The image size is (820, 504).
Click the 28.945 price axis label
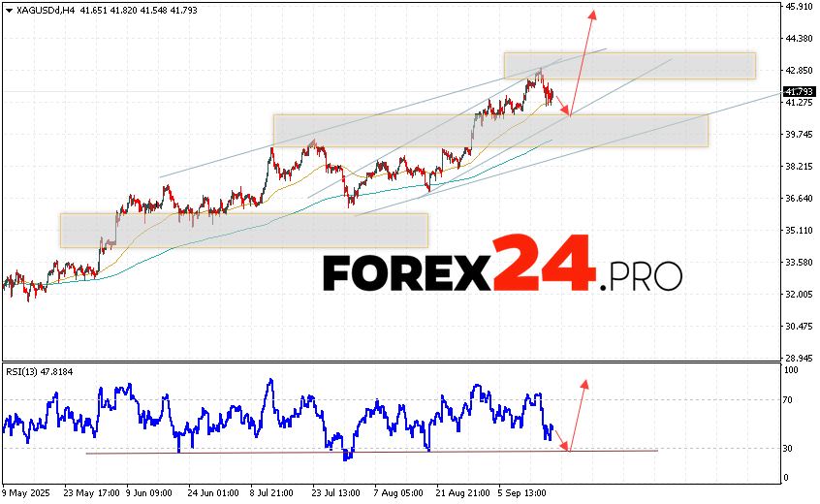tap(799, 358)
